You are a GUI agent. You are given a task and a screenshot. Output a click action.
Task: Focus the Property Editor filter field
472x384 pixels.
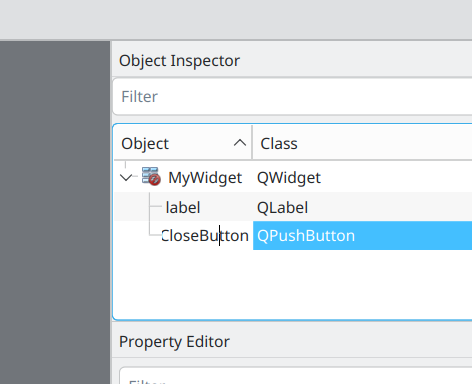coord(296,377)
